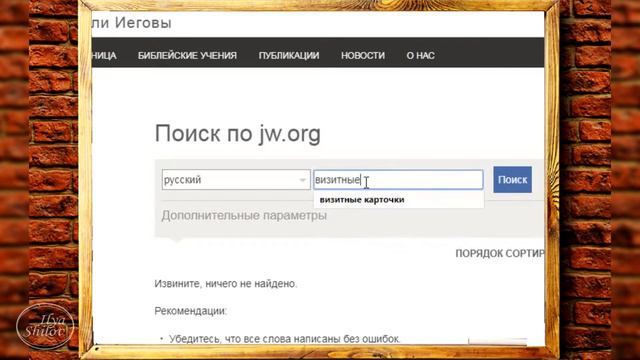
Task: Select the визитные карточки suggestion
Action: pos(362,200)
